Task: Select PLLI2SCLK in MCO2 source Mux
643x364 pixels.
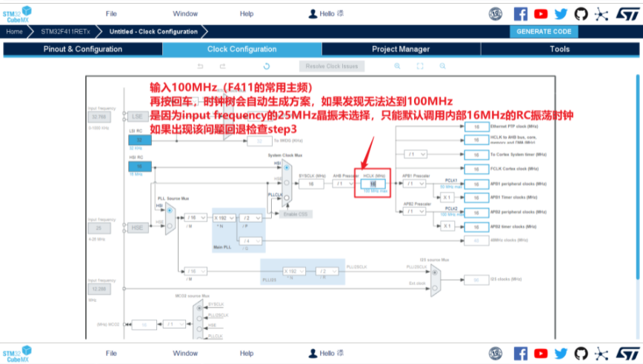Action: point(199,319)
